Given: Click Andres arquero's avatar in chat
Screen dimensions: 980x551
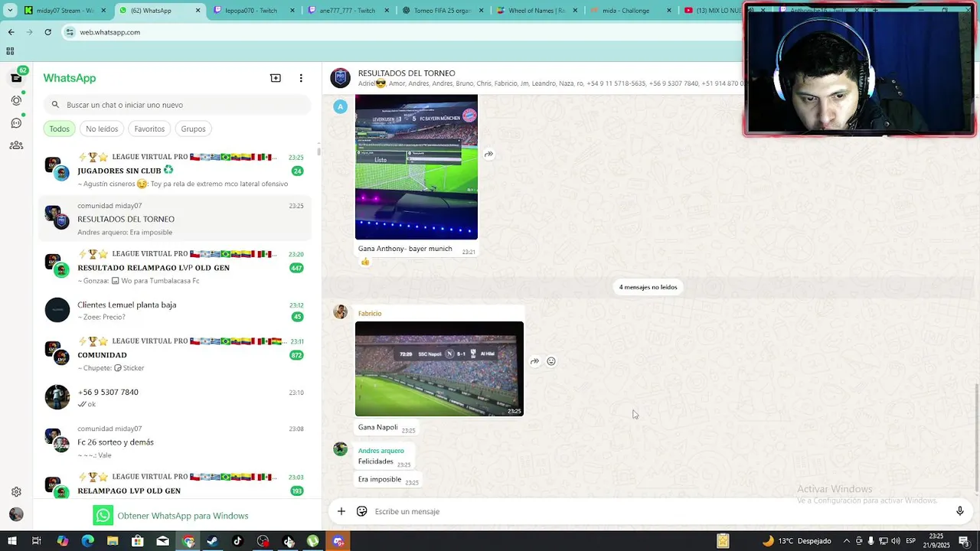Looking at the screenshot, I should coord(341,448).
